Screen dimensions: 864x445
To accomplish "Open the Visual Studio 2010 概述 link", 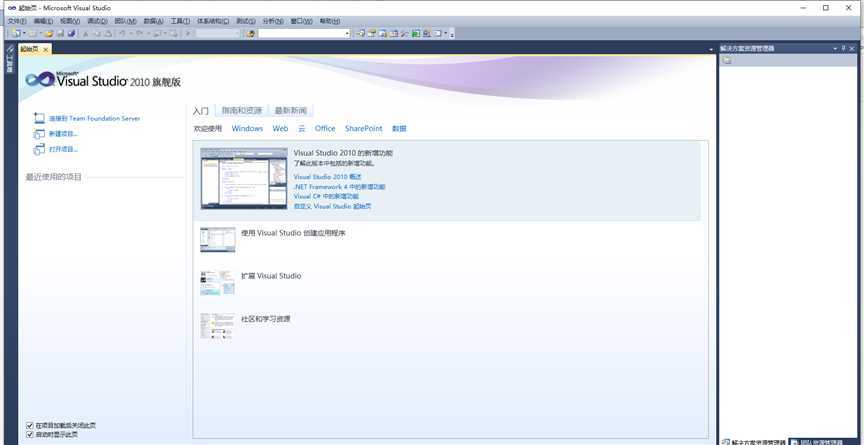I will [327, 177].
